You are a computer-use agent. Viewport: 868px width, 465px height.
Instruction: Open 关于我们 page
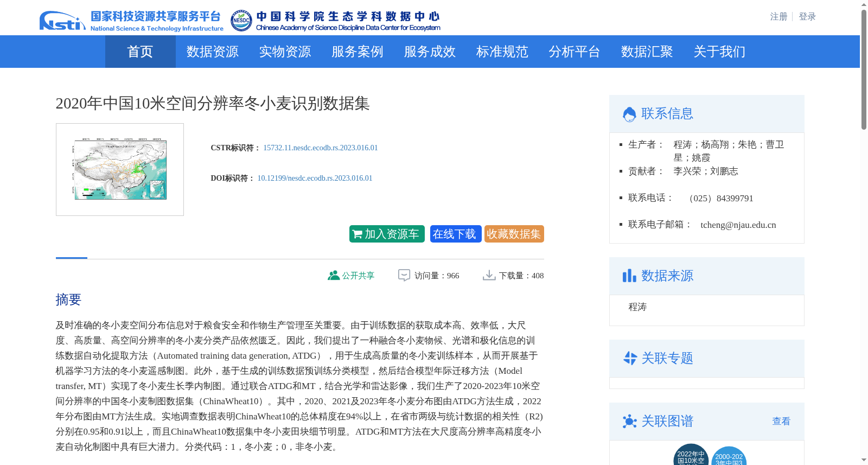(x=719, y=52)
